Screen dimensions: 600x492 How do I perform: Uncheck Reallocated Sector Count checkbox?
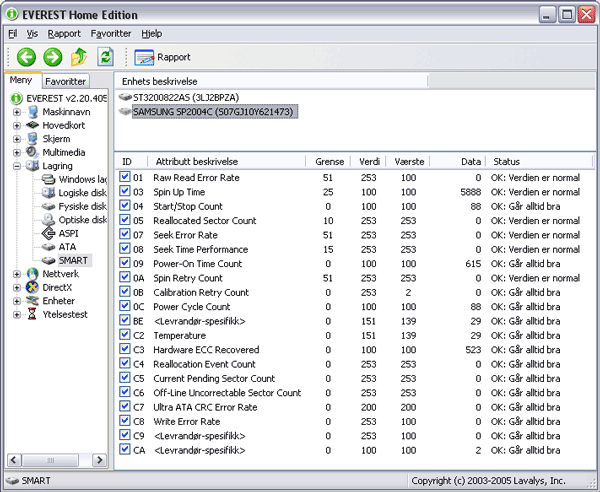[x=124, y=220]
